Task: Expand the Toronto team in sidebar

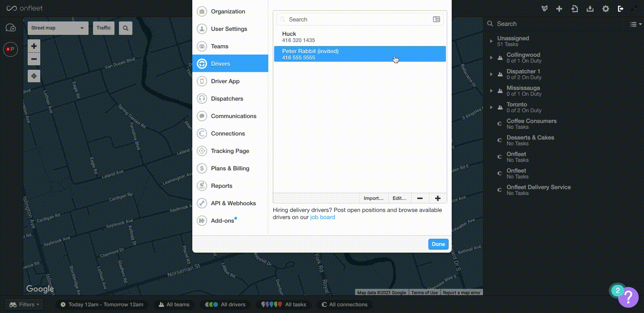Action: click(x=491, y=107)
